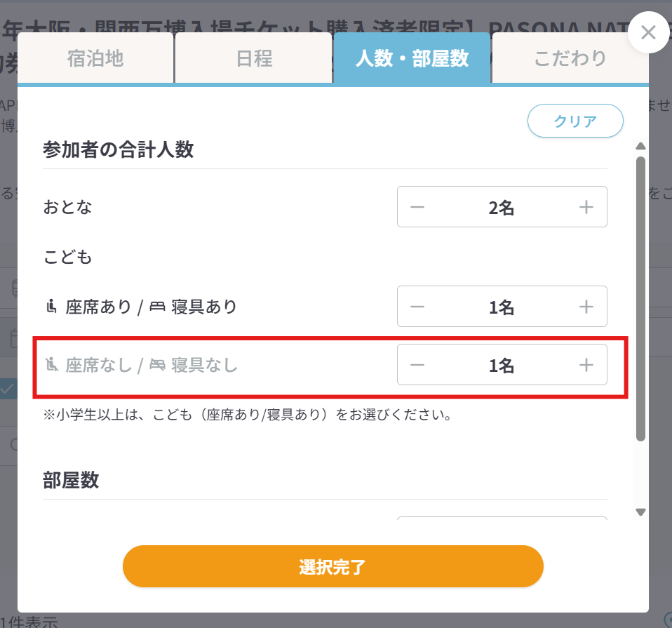Click the scrollbar up arrow
Viewport: 672px width, 628px height.
pos(640,146)
